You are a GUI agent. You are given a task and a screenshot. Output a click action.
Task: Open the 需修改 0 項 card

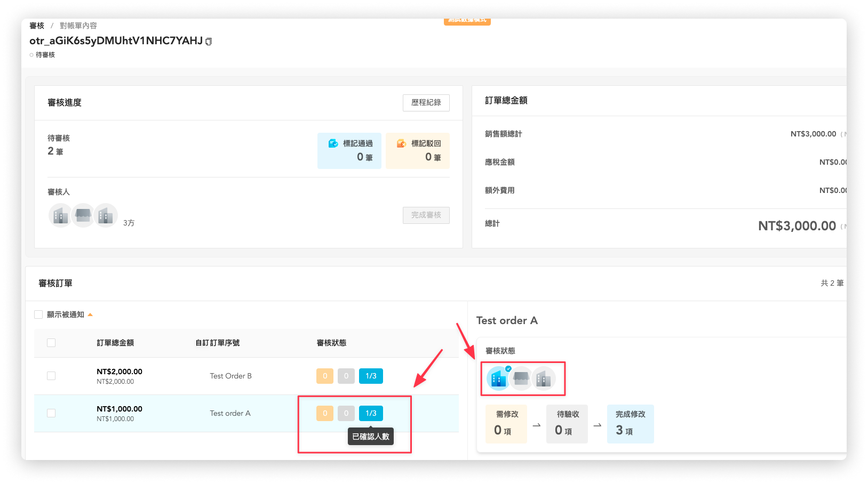(x=506, y=424)
